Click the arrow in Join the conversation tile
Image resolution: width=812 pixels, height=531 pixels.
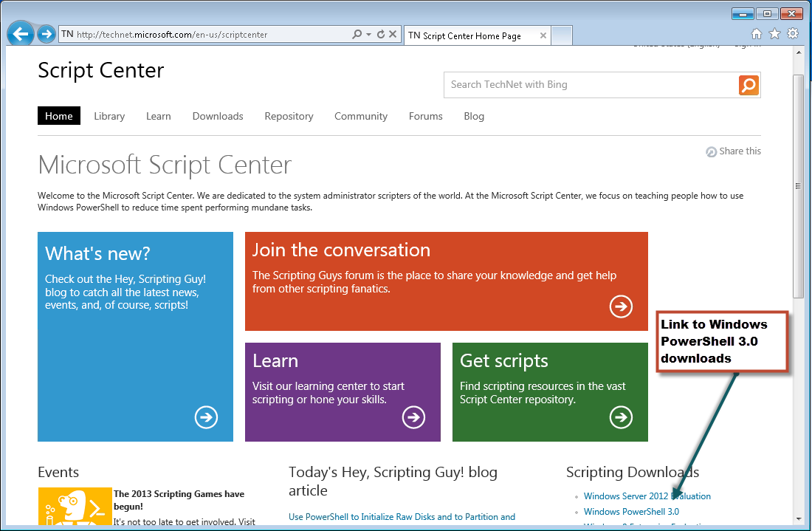point(621,306)
